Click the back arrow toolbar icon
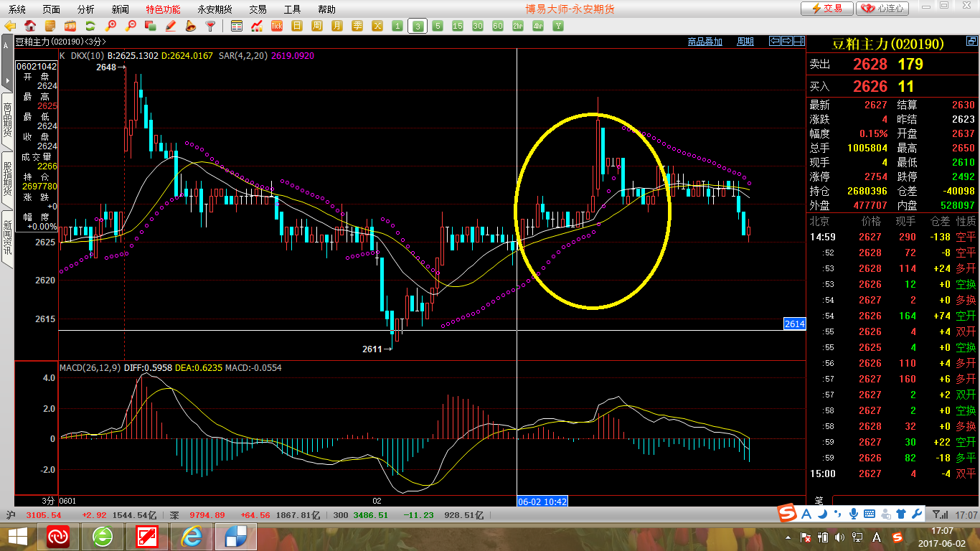The height and width of the screenshot is (551, 980). 10,26
